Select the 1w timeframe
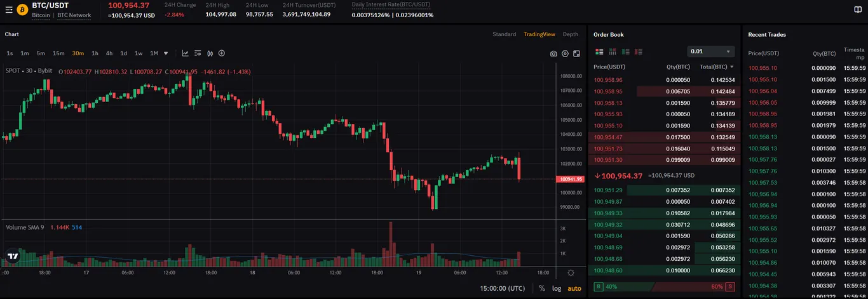Image resolution: width=868 pixels, height=299 pixels. [139, 53]
